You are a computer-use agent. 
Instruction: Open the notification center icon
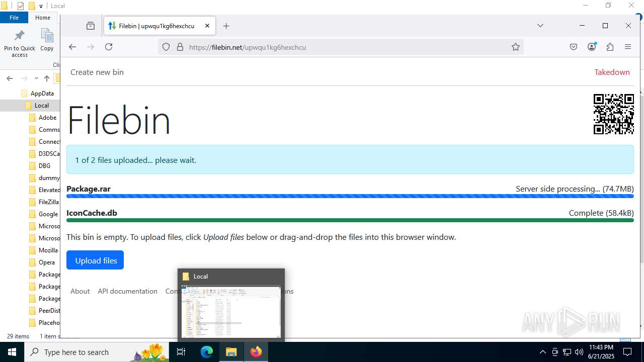coord(627,352)
